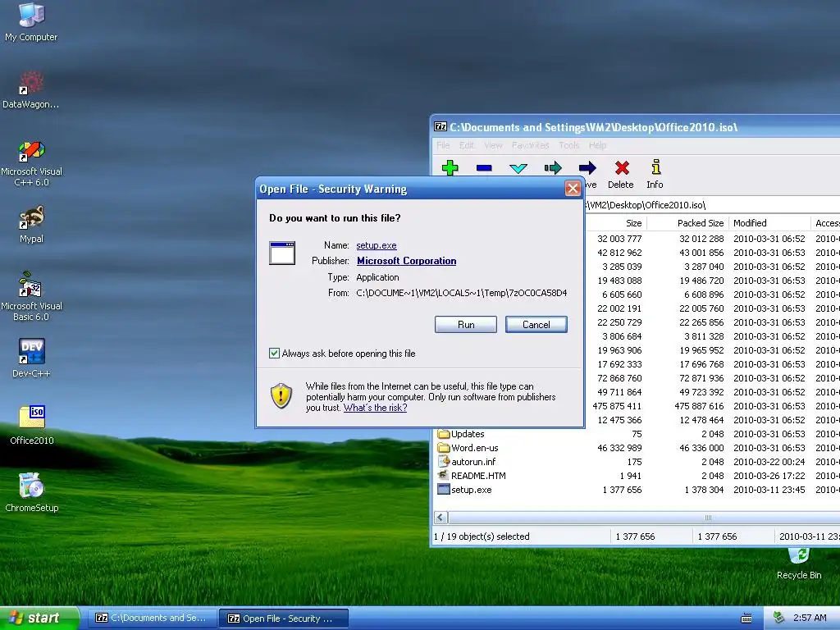Click the red X Delete icon in 7-Zip
Image resolution: width=840 pixels, height=630 pixels.
pyautogui.click(x=622, y=168)
